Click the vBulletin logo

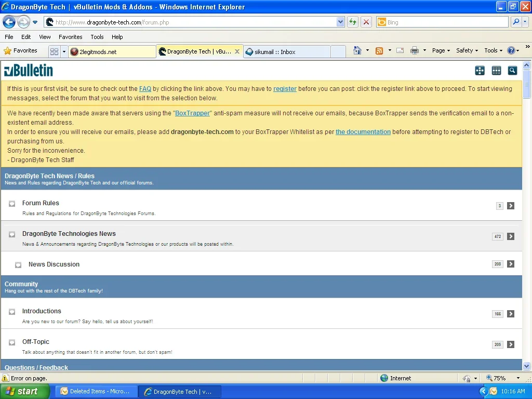(x=29, y=71)
